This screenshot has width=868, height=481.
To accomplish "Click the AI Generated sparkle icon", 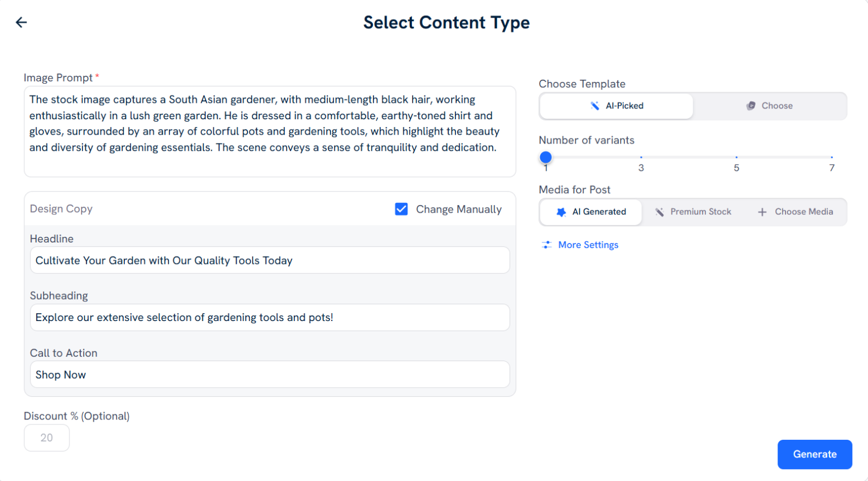I will point(561,212).
